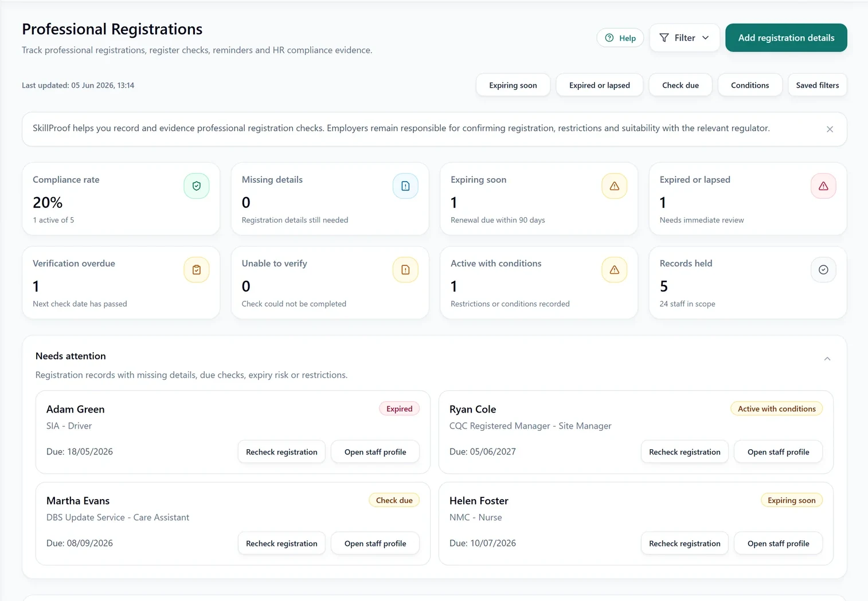
Task: Open the Filter dropdown
Action: 685,38
